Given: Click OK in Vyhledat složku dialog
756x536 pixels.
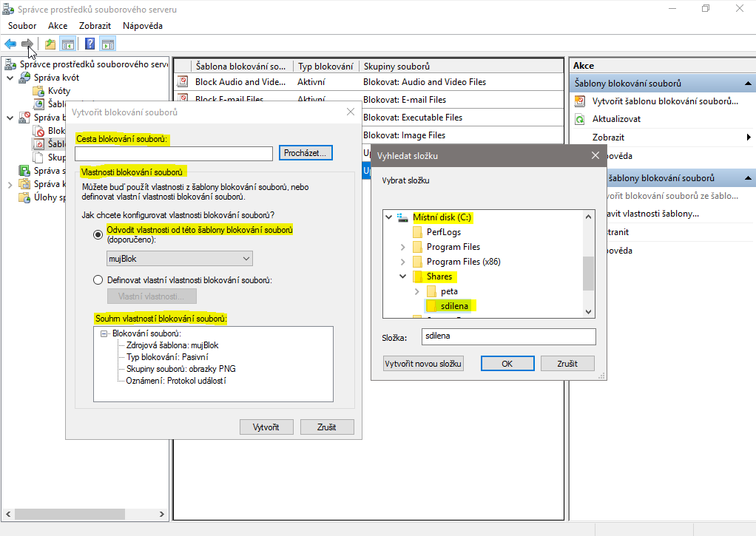Looking at the screenshot, I should point(507,364).
